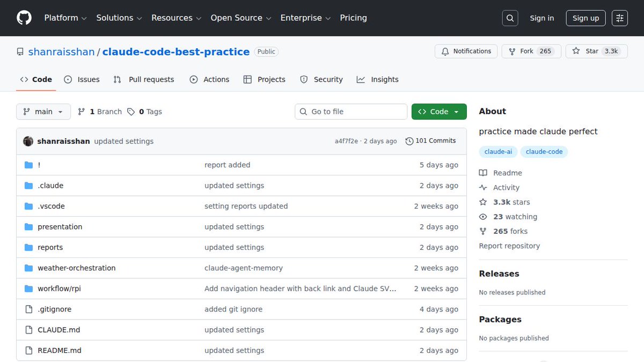Click the file icon next to CLAUDE.md

pyautogui.click(x=29, y=330)
